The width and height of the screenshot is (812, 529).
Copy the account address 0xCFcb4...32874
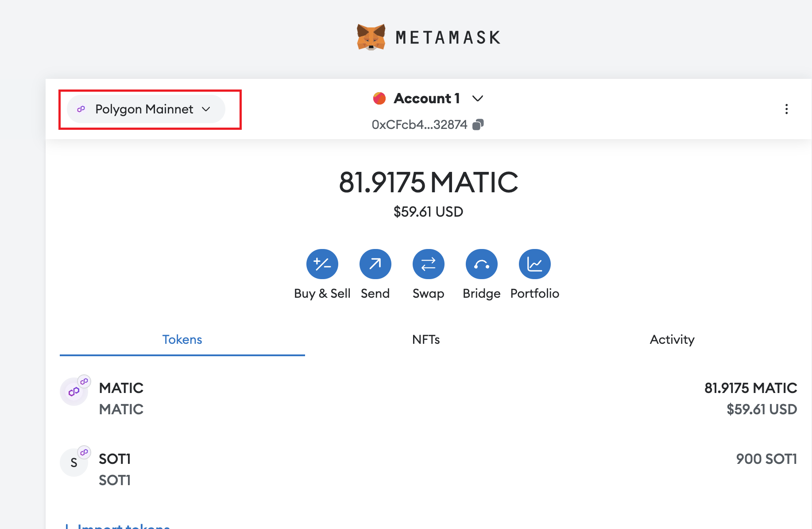point(478,125)
